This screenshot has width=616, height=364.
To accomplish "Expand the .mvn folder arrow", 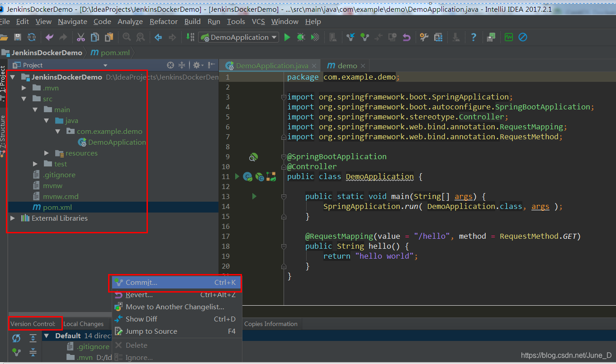I will 24,88.
